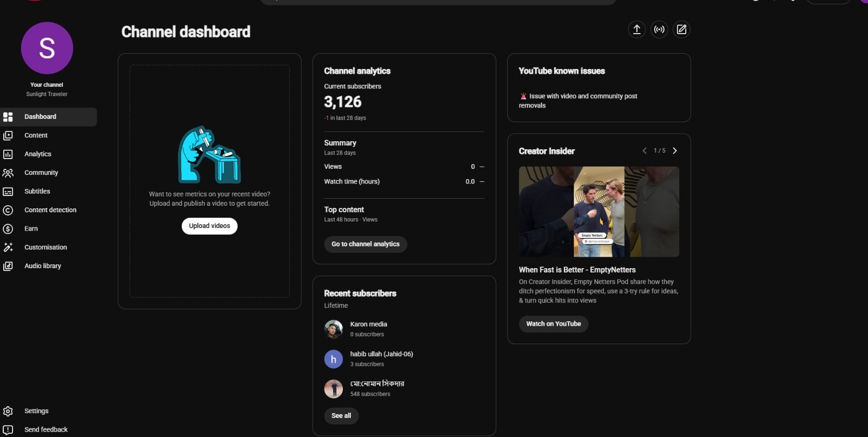Select Send feedback in the sidebar
868x437 pixels.
[48, 429]
